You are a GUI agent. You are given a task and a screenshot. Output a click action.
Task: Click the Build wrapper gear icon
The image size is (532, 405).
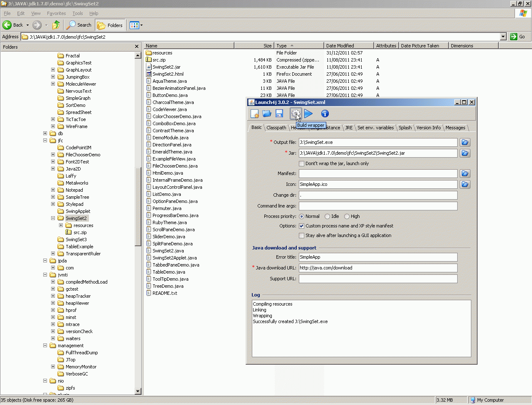(296, 114)
